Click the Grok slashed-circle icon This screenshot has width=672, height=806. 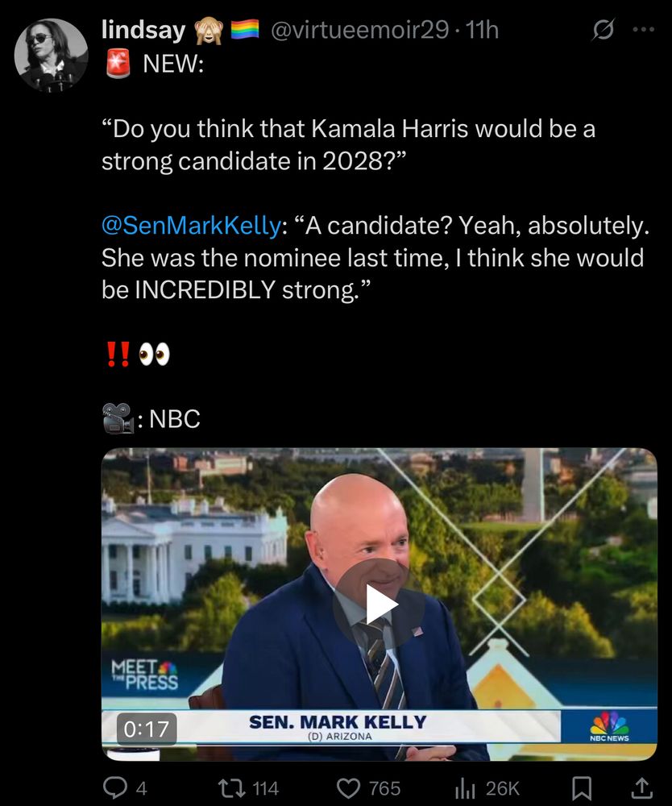pyautogui.click(x=604, y=30)
